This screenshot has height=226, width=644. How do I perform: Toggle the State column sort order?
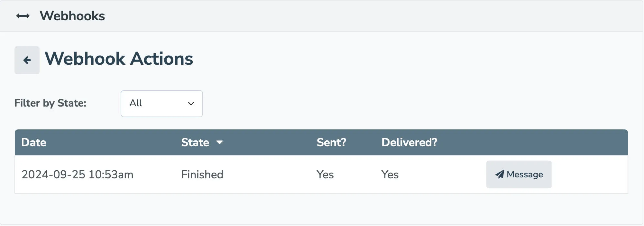203,142
